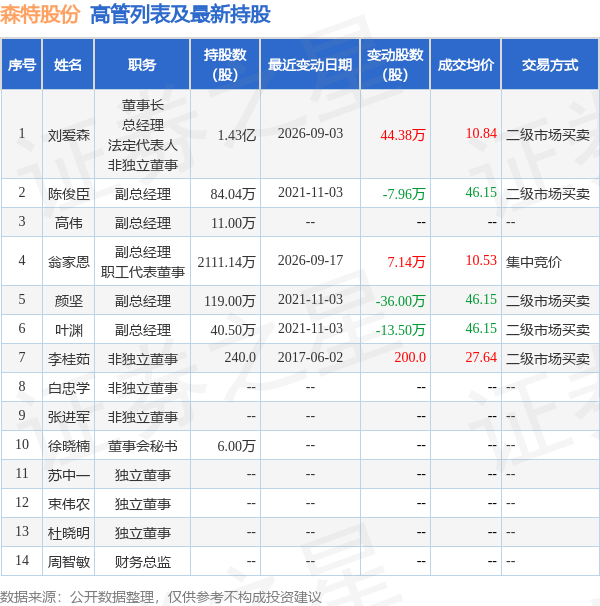600x606 pixels.
Task: Select the 交易方式 column header
Action: click(550, 65)
